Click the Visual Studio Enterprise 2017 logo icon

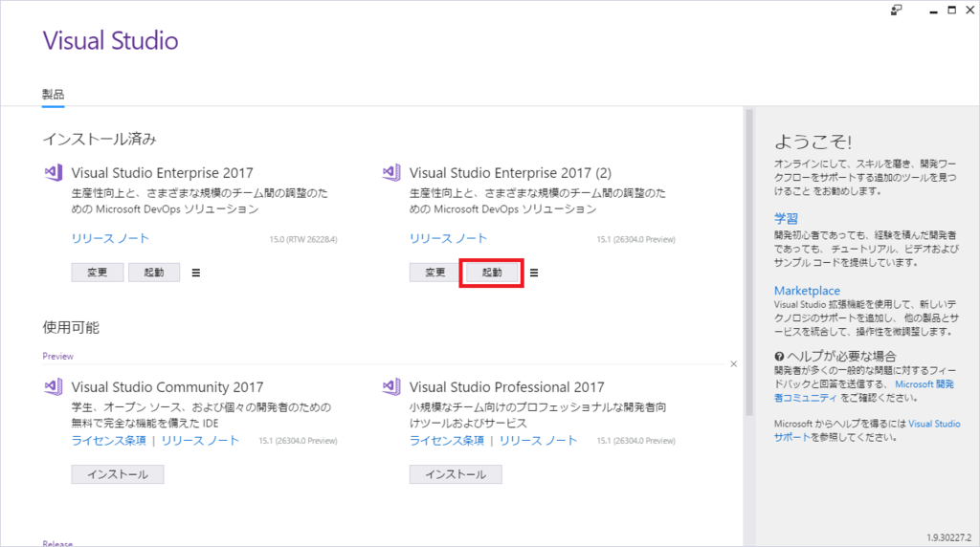(x=54, y=172)
